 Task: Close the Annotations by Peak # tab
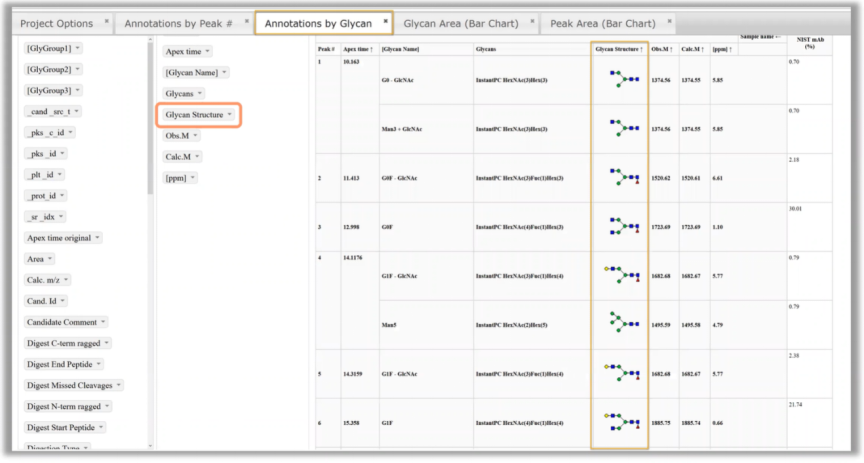(247, 21)
